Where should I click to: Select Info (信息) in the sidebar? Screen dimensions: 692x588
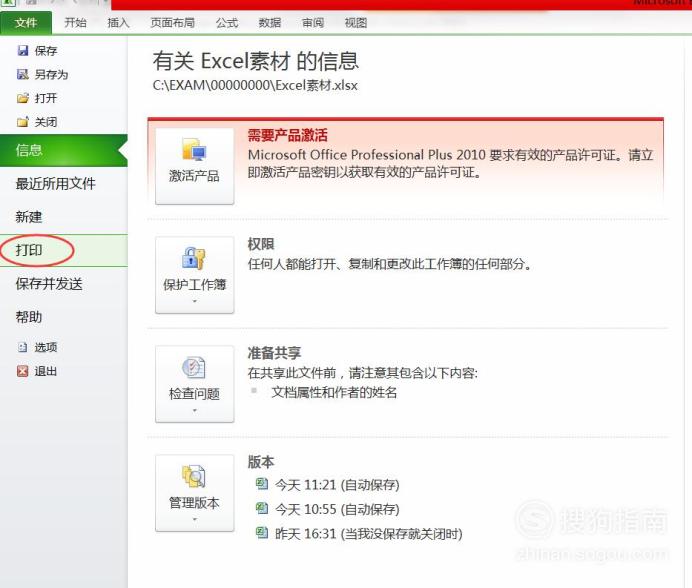(x=64, y=151)
